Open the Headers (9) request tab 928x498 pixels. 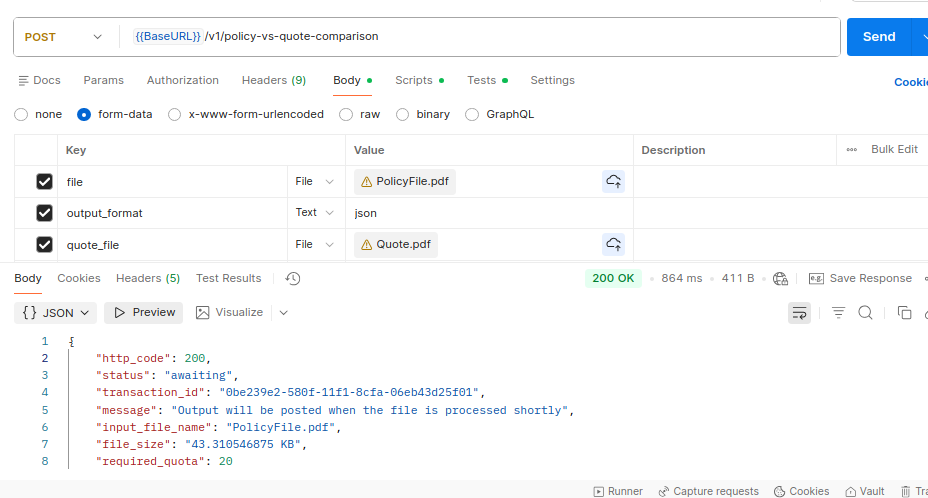274,81
